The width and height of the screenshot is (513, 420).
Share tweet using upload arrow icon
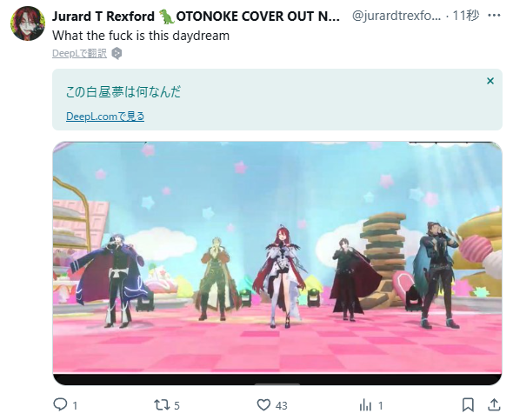tap(494, 404)
